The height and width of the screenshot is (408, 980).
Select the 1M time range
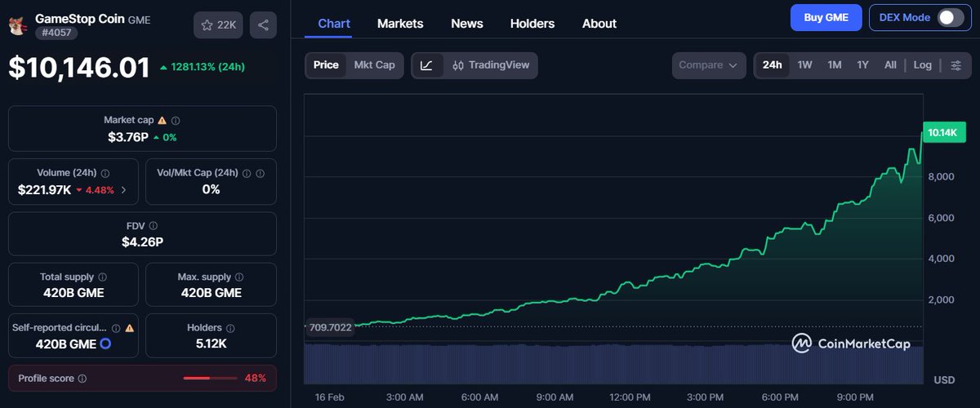point(834,65)
